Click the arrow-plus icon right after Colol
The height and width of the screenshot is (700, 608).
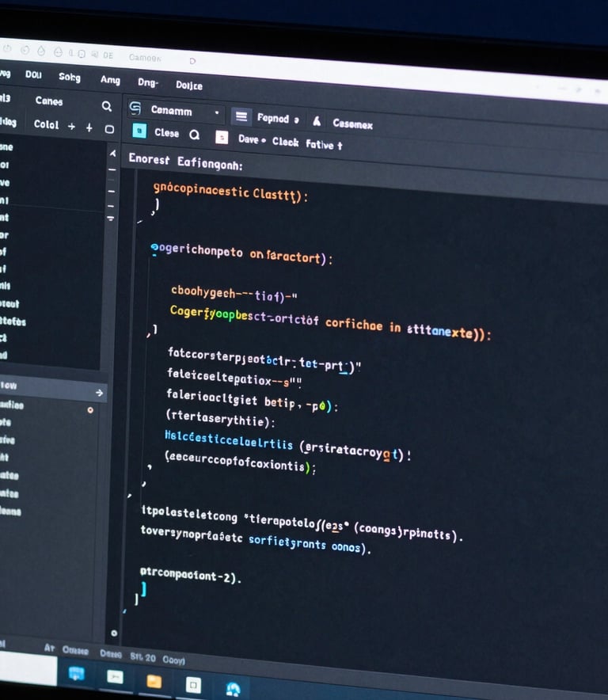(71, 127)
